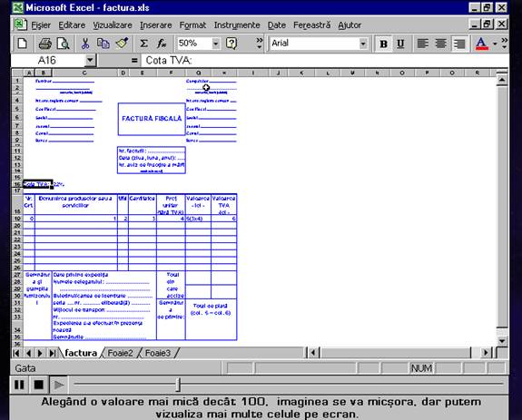Go to previous sheet tab arrow
Viewport: 522px width, 420px height.
(29, 353)
